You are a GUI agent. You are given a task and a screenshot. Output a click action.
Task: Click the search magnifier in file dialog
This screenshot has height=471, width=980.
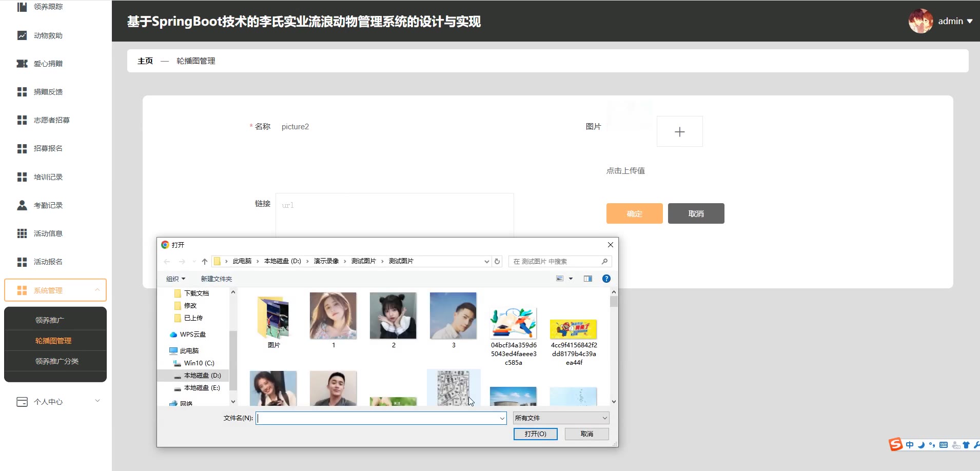click(x=604, y=262)
